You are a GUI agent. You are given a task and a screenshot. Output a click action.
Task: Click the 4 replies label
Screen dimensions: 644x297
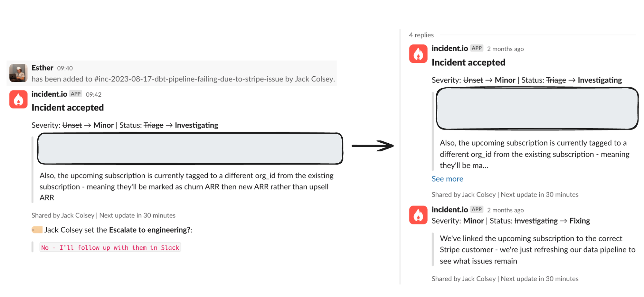[x=421, y=35]
